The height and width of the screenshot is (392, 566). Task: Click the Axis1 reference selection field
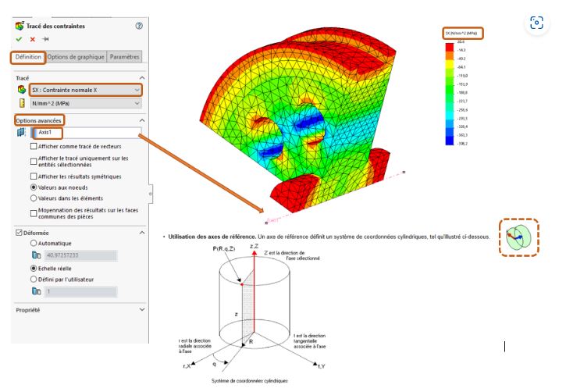pos(87,133)
